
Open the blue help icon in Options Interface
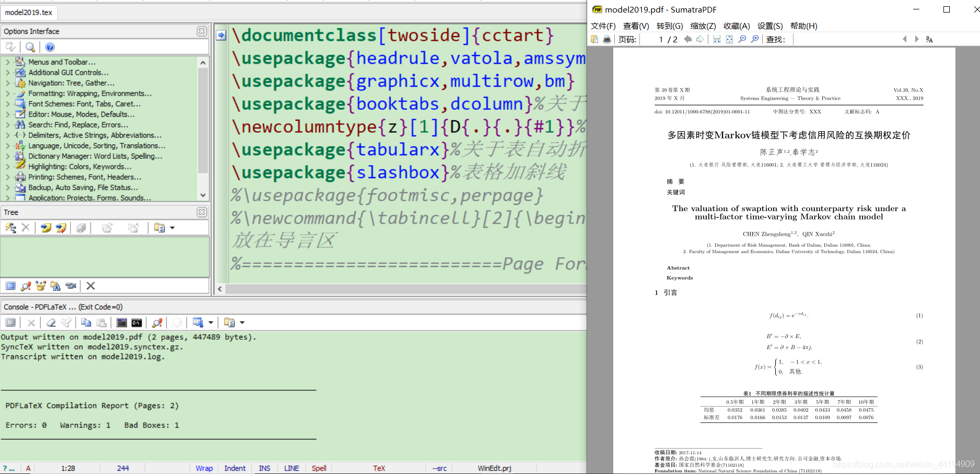coord(50,47)
